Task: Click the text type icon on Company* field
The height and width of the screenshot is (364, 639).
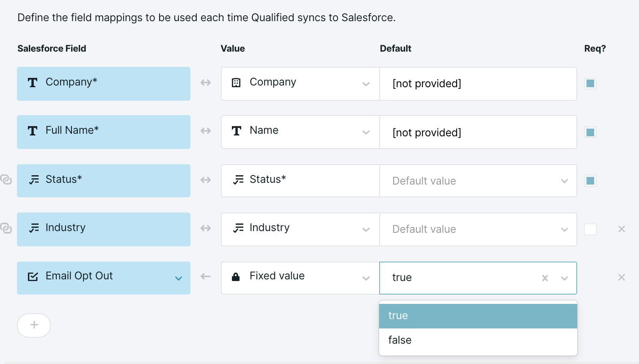Action: [33, 83]
